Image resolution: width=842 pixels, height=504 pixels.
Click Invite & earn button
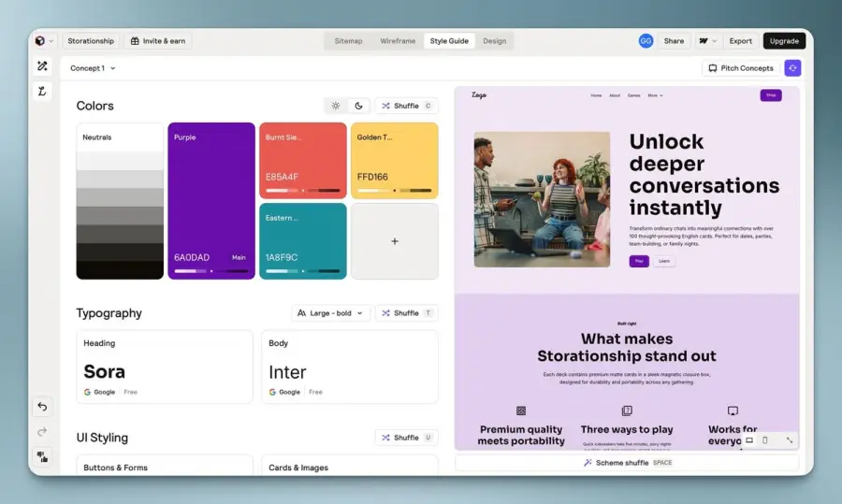tap(158, 41)
